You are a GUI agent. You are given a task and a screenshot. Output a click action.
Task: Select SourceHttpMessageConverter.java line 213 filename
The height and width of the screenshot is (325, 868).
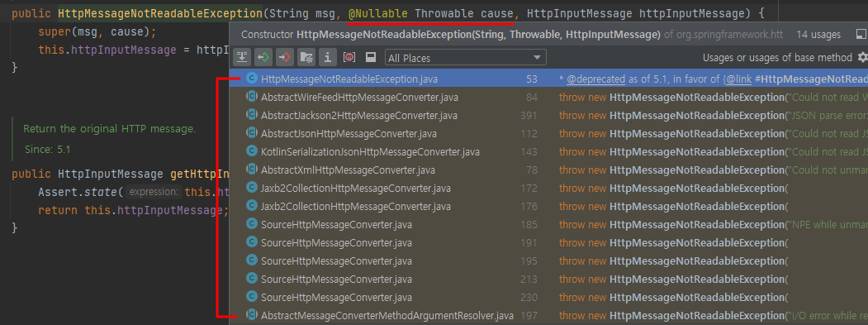tap(336, 280)
